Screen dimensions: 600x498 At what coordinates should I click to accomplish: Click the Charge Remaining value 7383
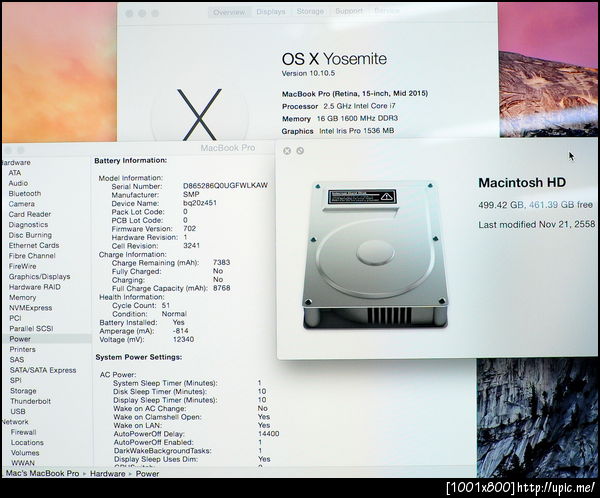click(221, 263)
